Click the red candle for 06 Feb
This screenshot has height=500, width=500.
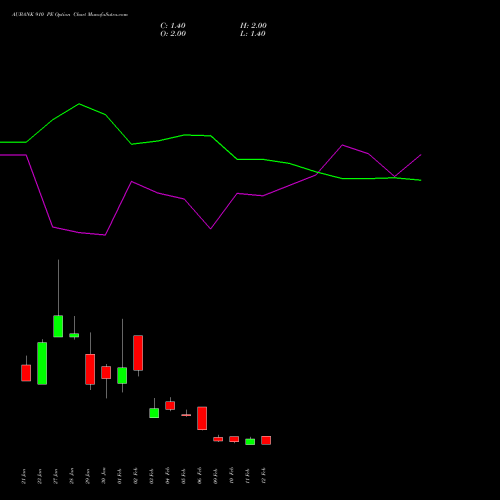point(202,418)
